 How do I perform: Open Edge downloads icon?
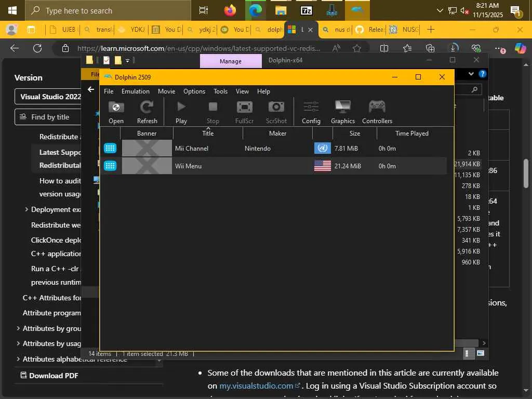coord(453,48)
